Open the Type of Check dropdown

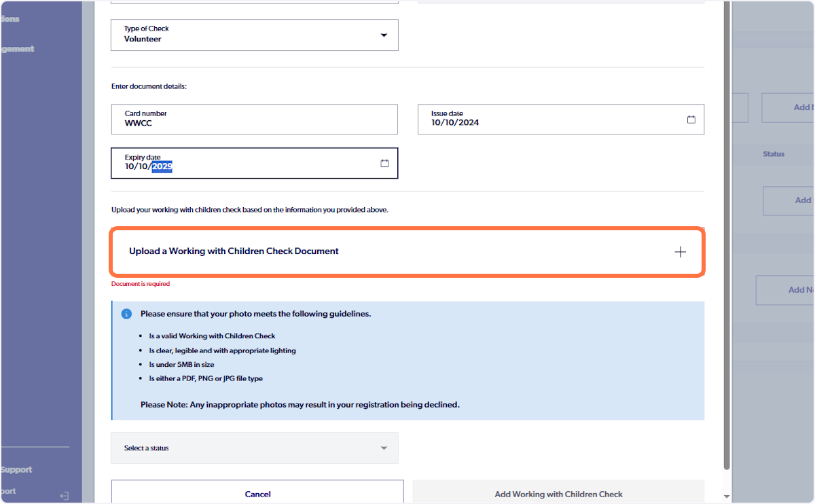click(255, 35)
